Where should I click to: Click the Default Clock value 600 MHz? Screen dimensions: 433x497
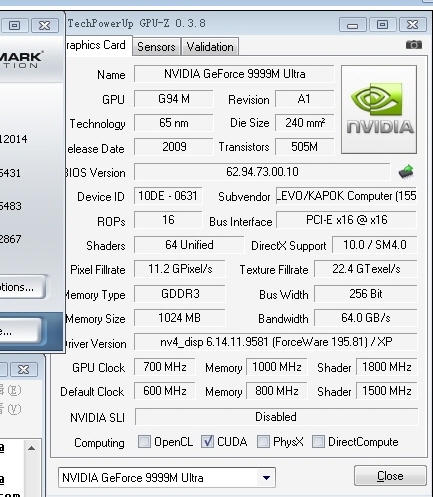(x=165, y=391)
